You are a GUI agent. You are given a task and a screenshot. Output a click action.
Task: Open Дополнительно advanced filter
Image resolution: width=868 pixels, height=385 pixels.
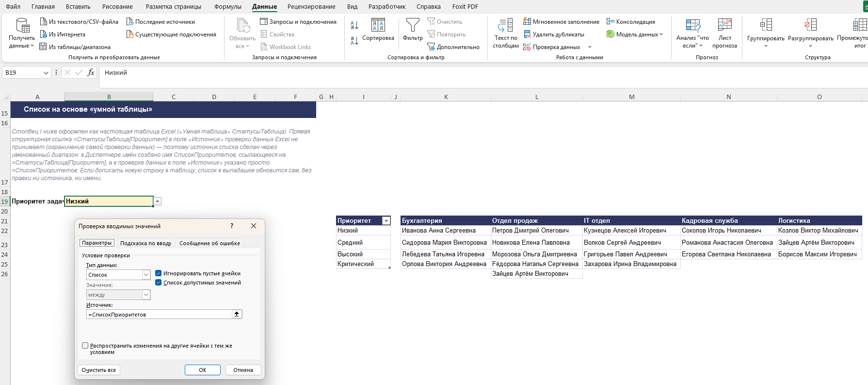tap(453, 47)
